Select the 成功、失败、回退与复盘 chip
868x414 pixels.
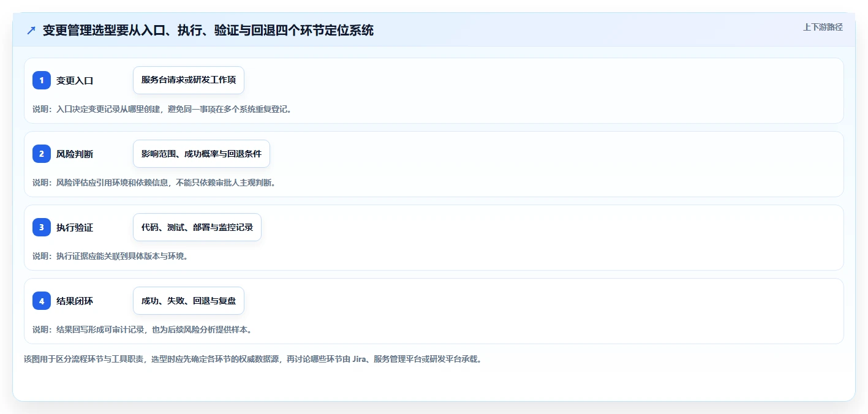click(x=189, y=301)
